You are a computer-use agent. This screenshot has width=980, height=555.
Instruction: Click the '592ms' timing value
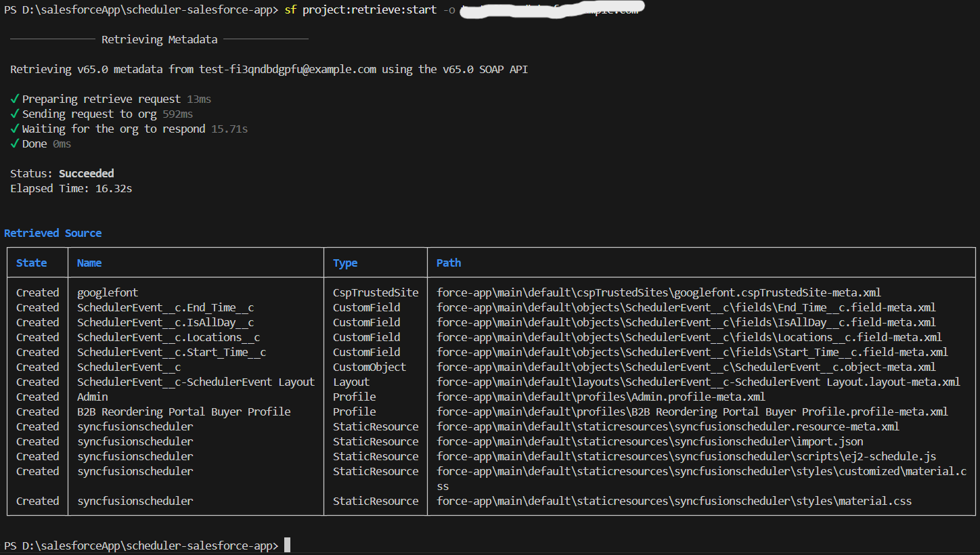[x=177, y=114]
